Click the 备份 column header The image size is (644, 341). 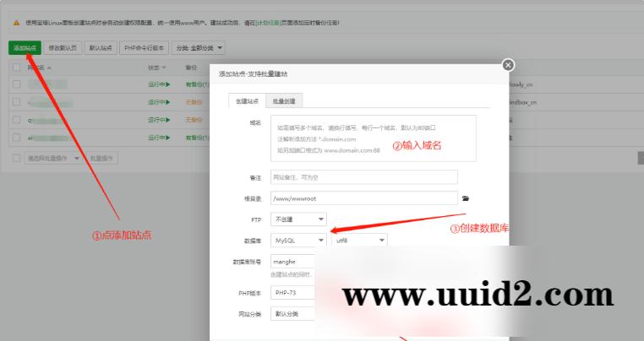pos(191,68)
